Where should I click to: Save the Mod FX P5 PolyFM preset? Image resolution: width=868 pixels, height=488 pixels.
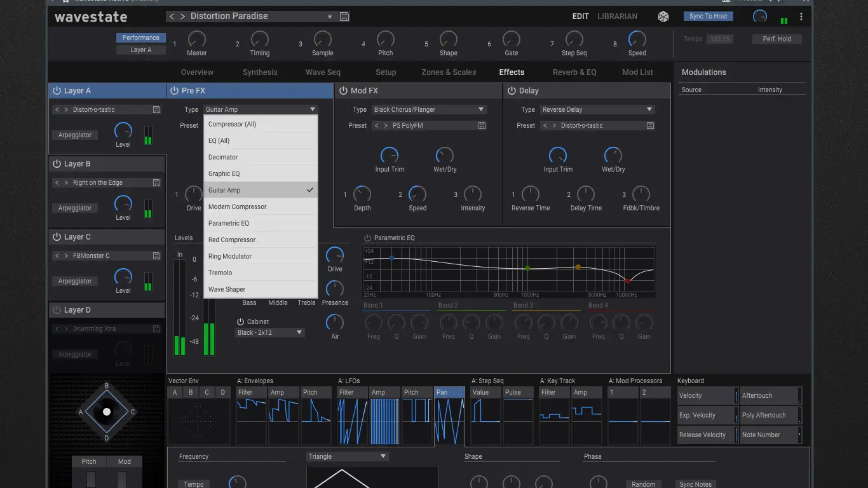(482, 125)
